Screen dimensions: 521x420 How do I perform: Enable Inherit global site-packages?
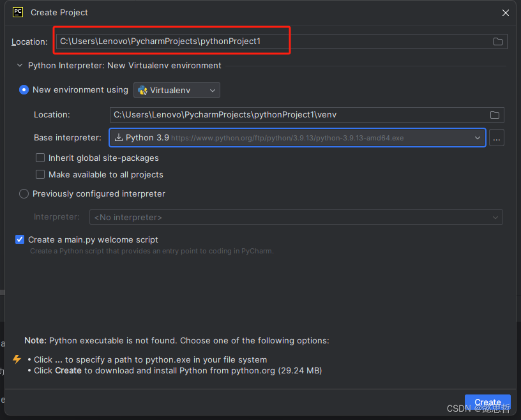point(40,158)
